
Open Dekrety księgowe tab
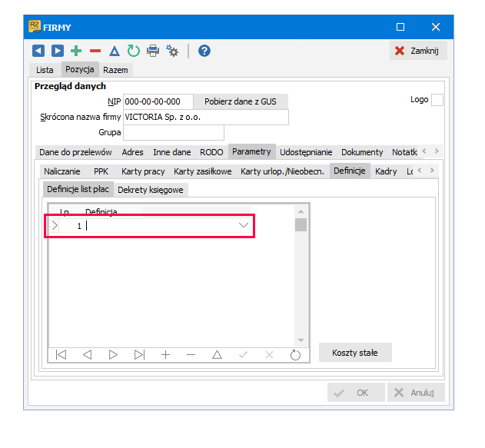pyautogui.click(x=151, y=190)
